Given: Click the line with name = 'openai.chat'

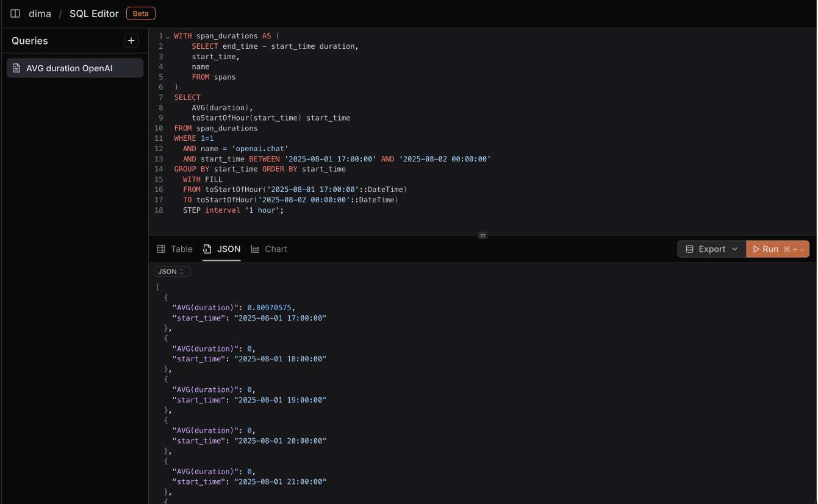Looking at the screenshot, I should click(235, 149).
